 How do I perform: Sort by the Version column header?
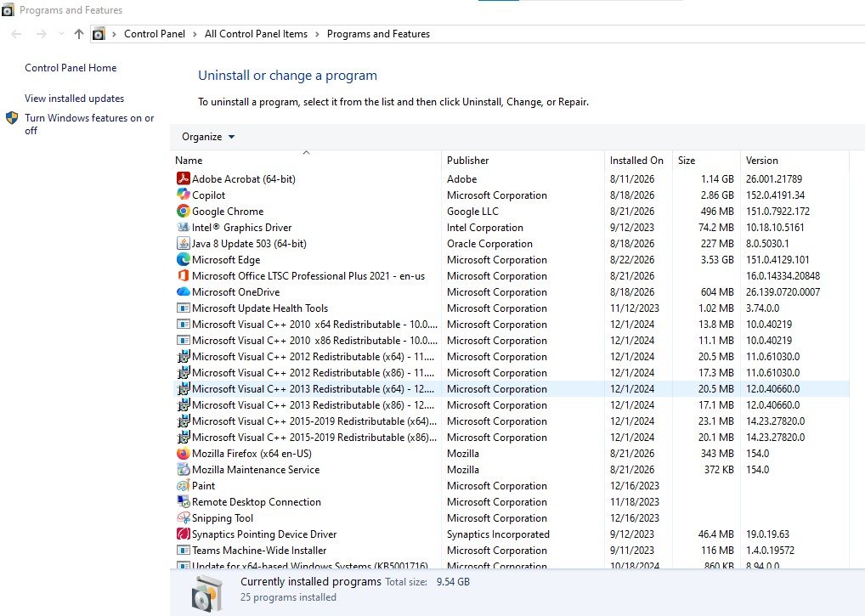click(x=794, y=161)
